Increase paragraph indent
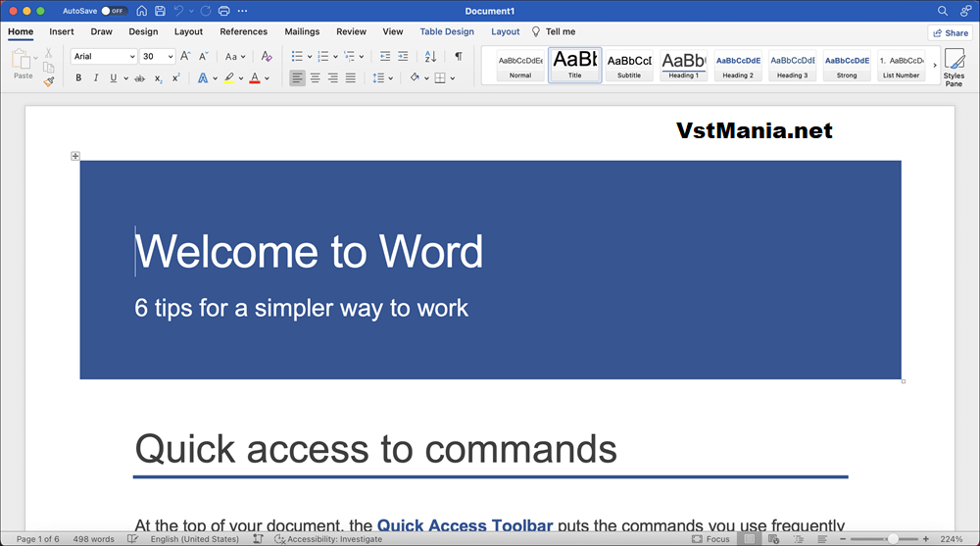The height and width of the screenshot is (546, 980). click(x=403, y=56)
